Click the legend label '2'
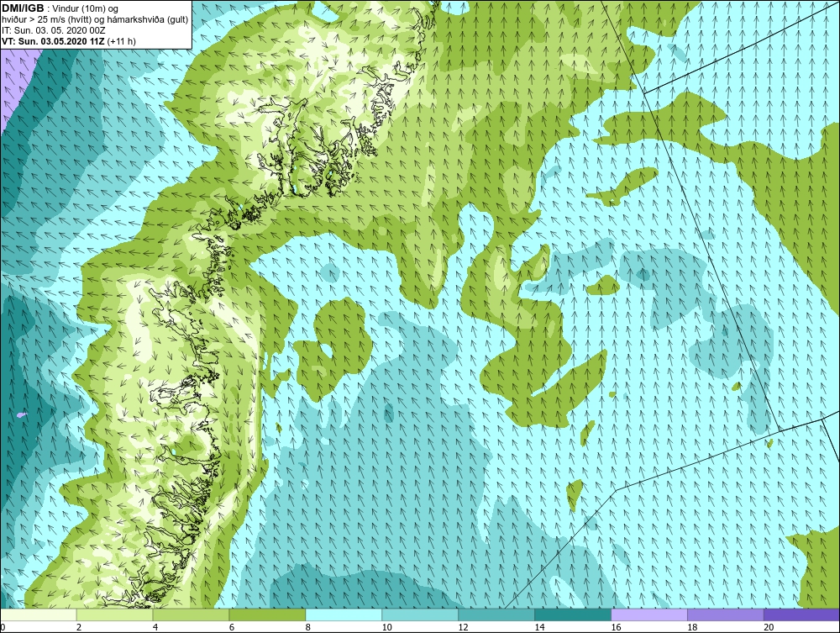 (x=79, y=627)
